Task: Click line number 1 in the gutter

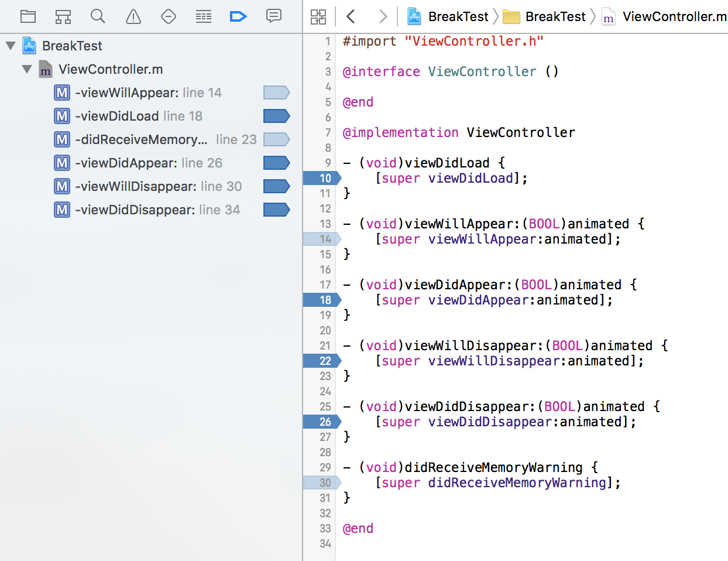Action: click(x=328, y=41)
